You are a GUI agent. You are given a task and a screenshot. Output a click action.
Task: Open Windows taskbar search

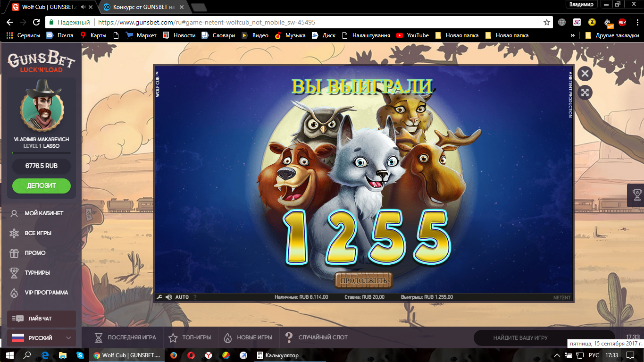click(27, 355)
